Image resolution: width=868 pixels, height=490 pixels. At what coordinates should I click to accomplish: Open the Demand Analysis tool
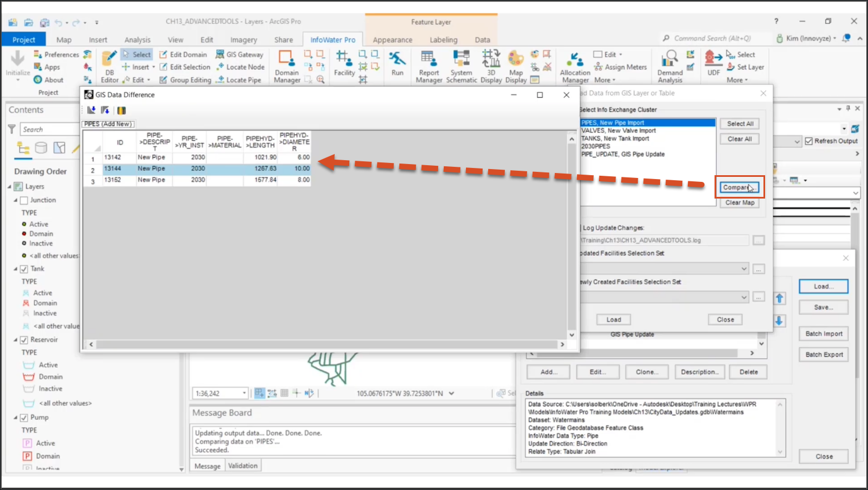pyautogui.click(x=670, y=66)
